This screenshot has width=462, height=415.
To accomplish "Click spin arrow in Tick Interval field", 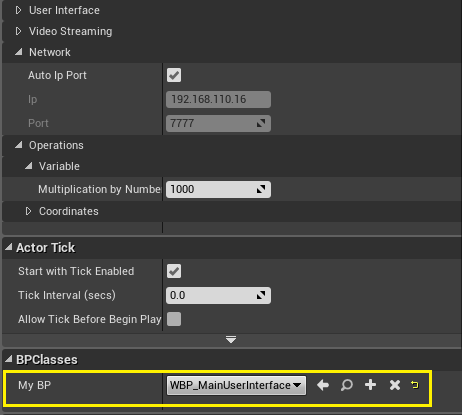I will point(261,295).
